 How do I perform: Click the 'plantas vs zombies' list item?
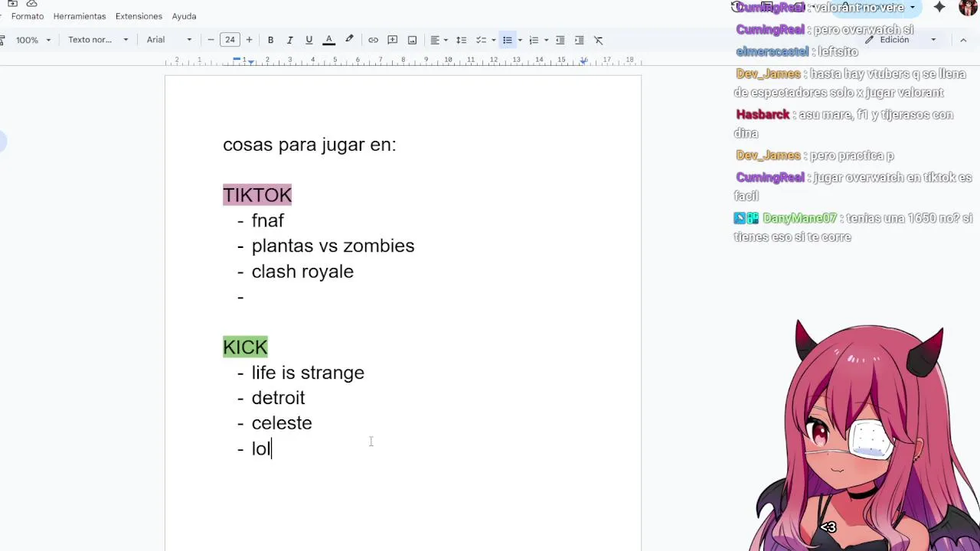coord(333,246)
